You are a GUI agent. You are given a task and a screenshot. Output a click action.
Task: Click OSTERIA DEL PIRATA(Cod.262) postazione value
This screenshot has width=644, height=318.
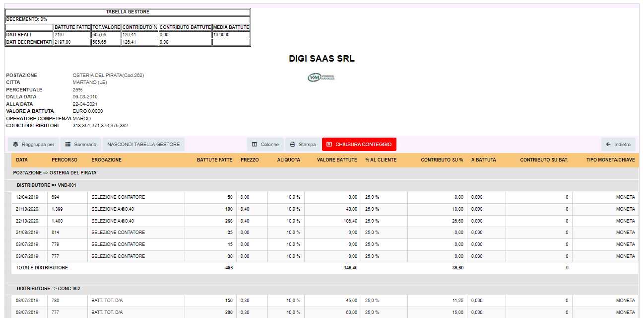[108, 76]
